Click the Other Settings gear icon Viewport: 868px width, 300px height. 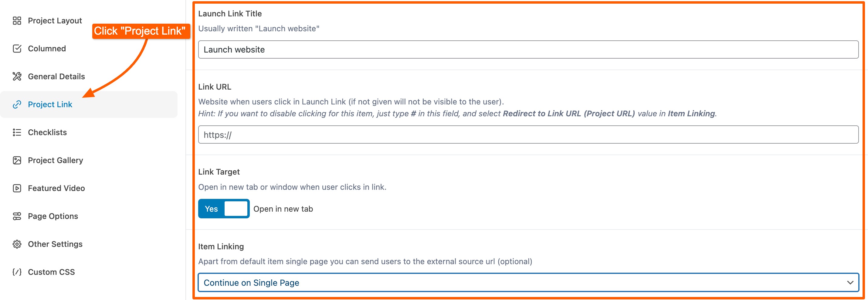point(17,244)
